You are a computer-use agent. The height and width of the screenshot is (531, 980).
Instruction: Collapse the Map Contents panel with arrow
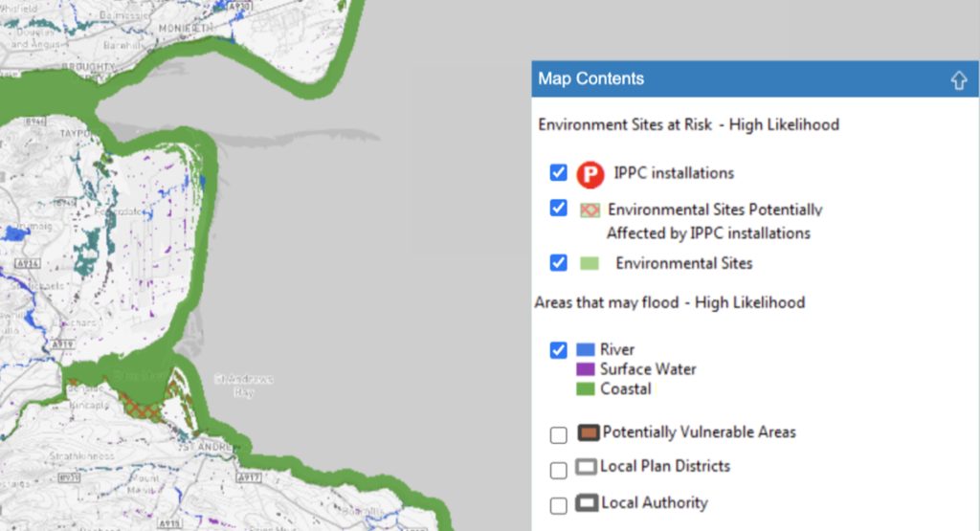coord(959,80)
